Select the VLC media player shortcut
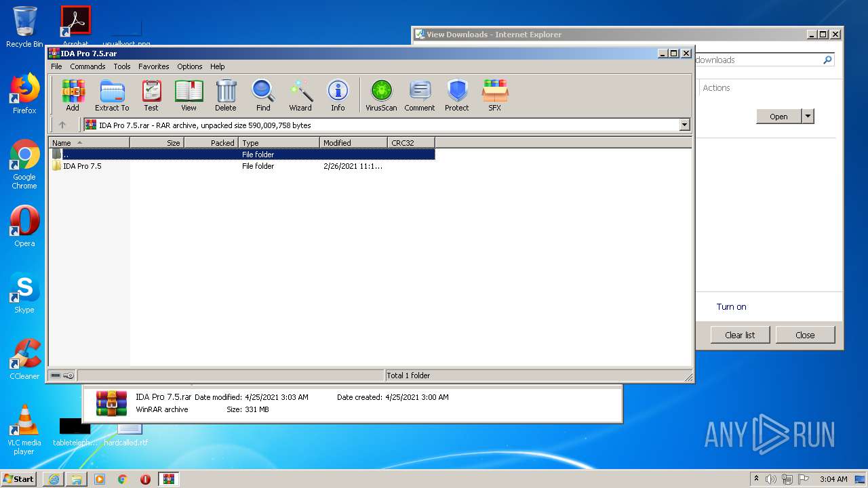This screenshot has height=488, width=868. [x=24, y=430]
